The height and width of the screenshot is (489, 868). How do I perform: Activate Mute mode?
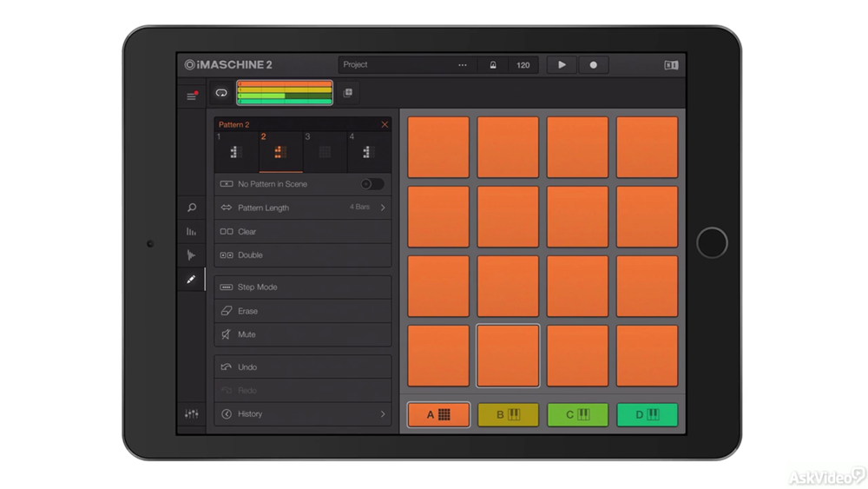(303, 334)
